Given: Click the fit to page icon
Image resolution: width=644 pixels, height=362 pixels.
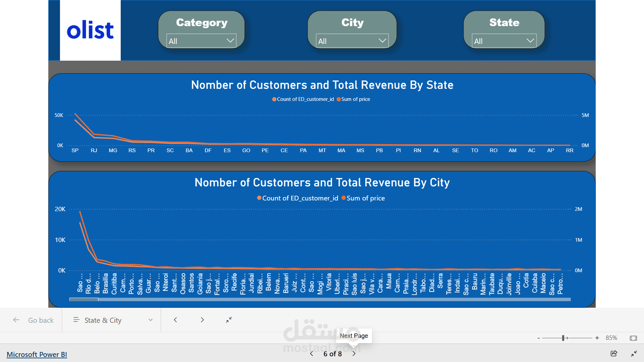Looking at the screenshot, I should pos(633,338).
